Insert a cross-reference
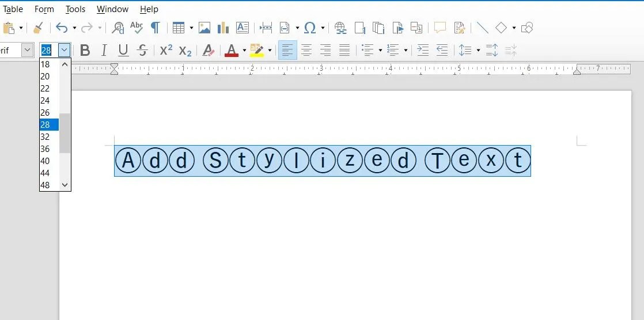 click(416, 28)
